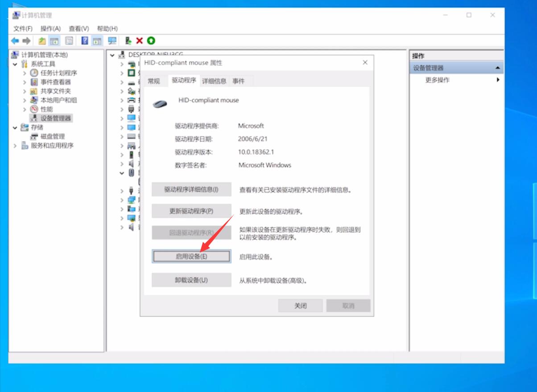537x392 pixels.
Task: Open the 文件(F) menu
Action: pyautogui.click(x=23, y=29)
